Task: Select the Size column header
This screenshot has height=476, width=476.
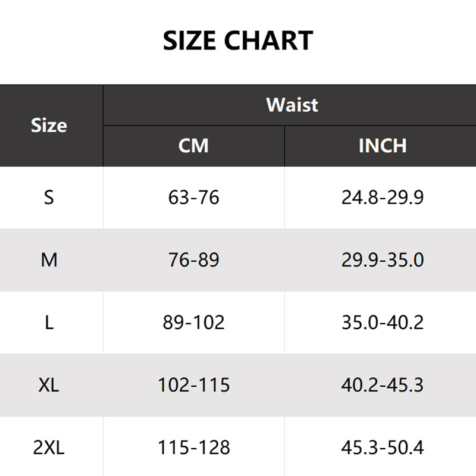Action: (49, 126)
